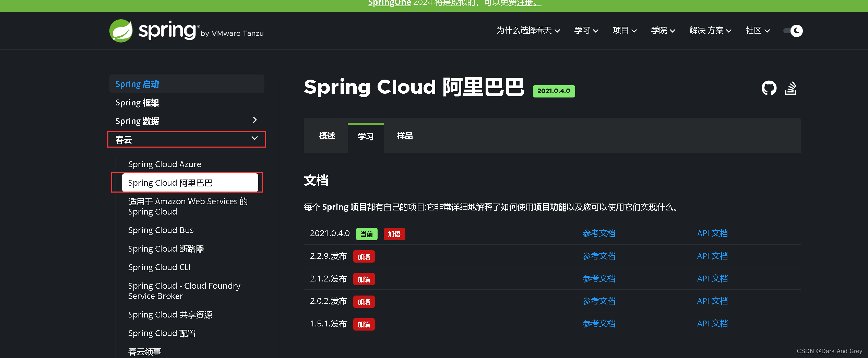
Task: Click the green 2021.0.4.0 version badge
Action: 554,91
